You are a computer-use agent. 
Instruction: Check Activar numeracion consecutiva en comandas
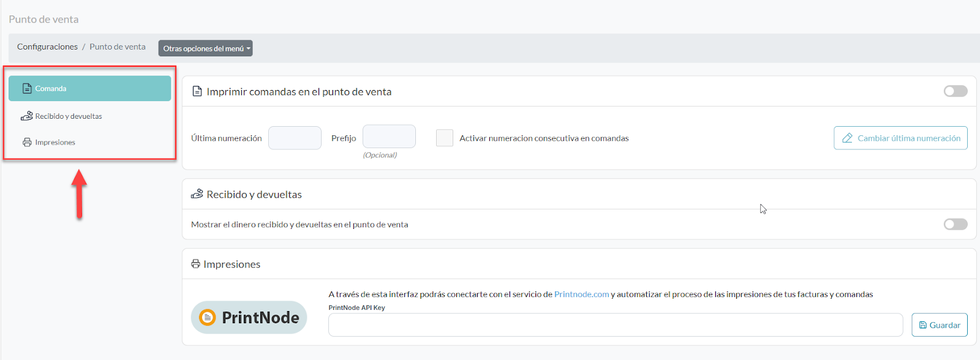click(x=445, y=138)
